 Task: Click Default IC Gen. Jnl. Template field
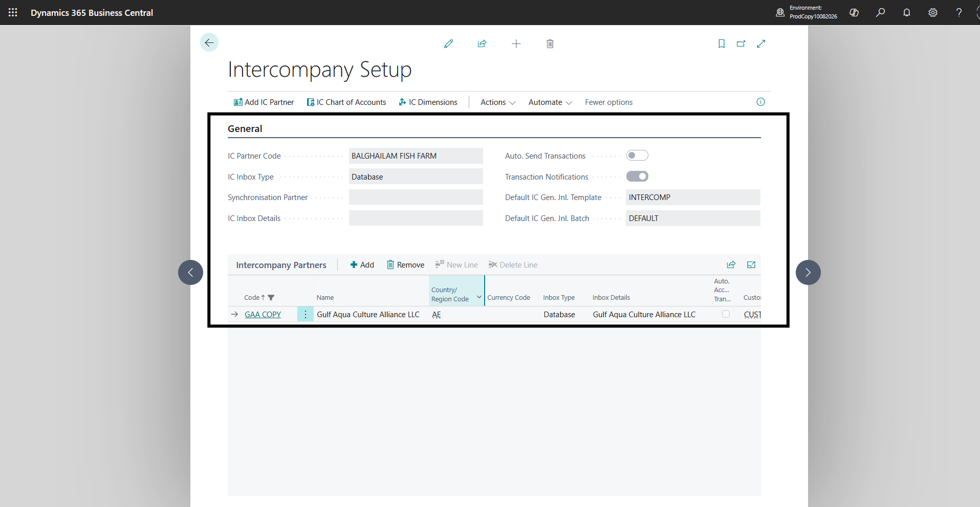pyautogui.click(x=693, y=197)
